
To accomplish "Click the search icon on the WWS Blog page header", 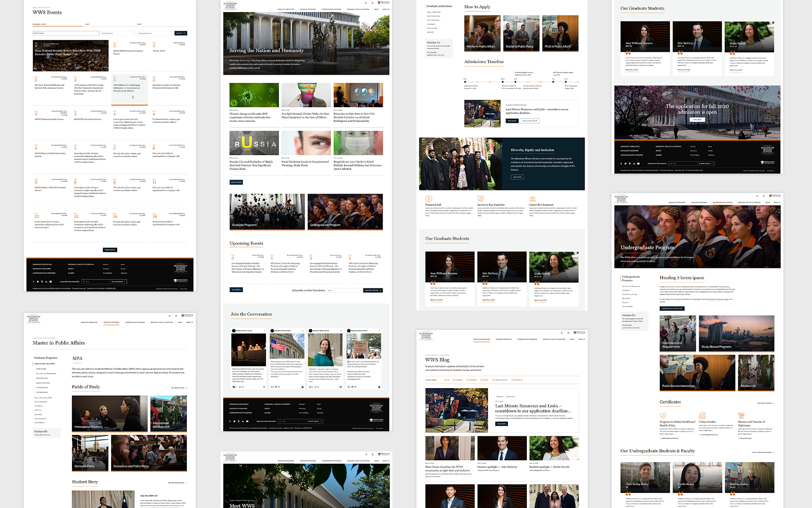I will [562, 333].
